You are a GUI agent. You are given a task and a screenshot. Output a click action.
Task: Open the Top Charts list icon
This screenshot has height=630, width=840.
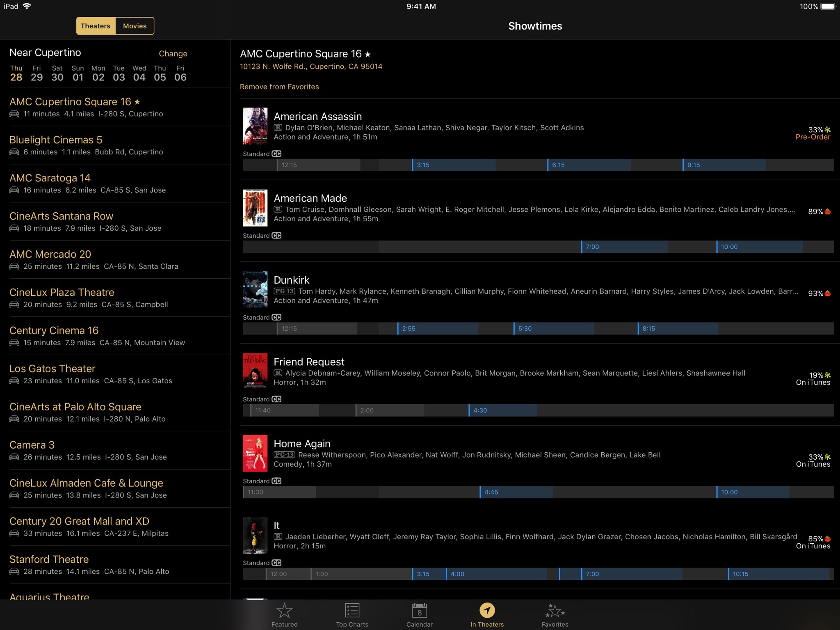[x=352, y=611]
